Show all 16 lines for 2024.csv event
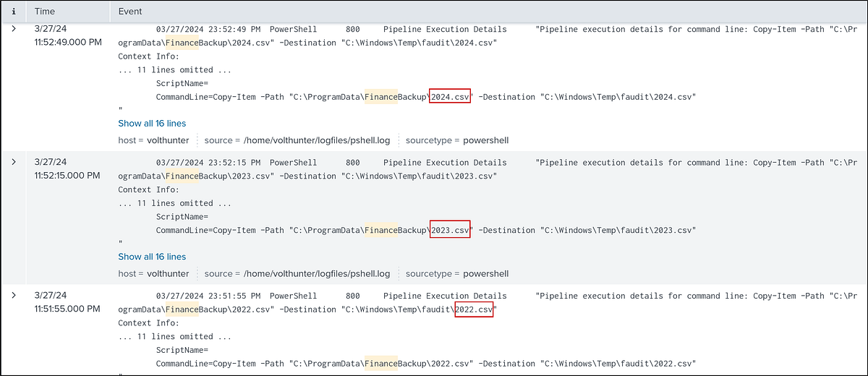This screenshot has height=376, width=868. [152, 124]
